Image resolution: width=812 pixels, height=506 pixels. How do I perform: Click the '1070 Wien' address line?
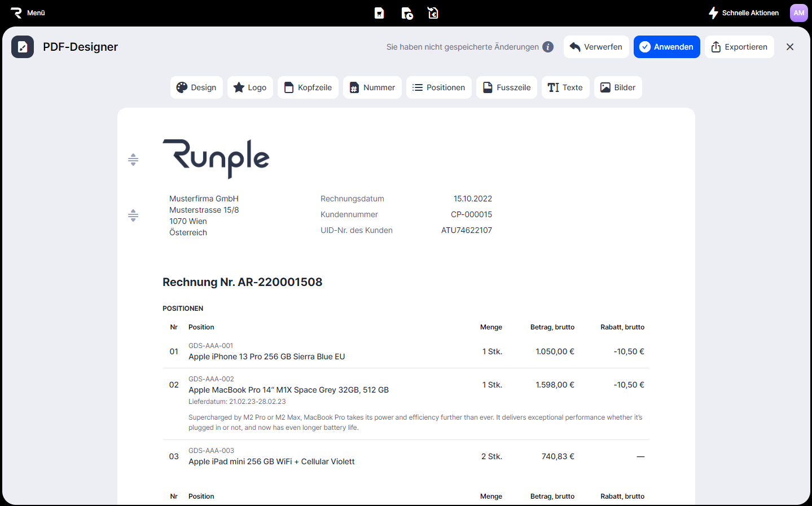click(x=188, y=221)
